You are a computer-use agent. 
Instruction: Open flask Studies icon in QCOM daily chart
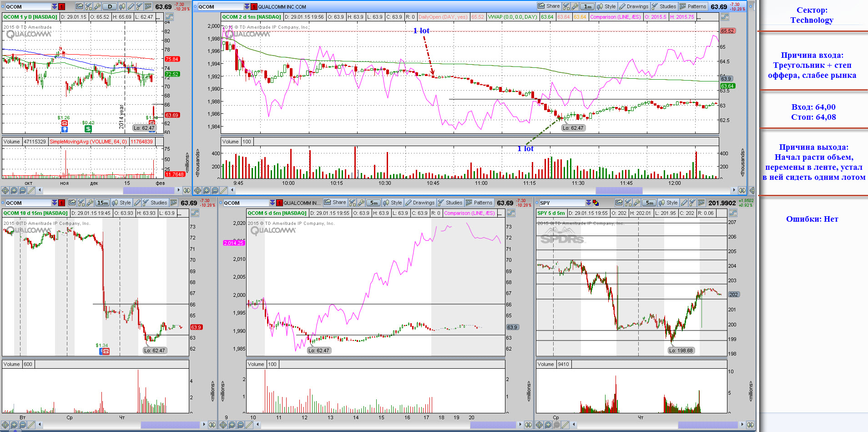(x=139, y=6)
